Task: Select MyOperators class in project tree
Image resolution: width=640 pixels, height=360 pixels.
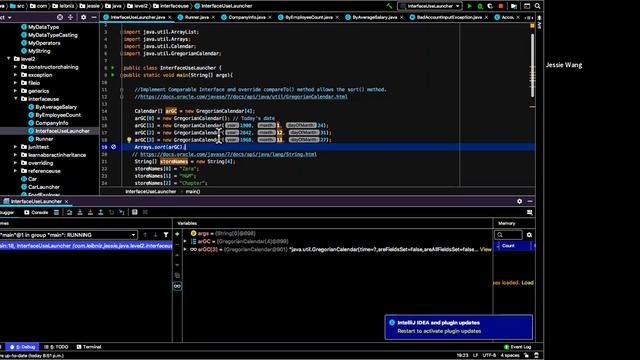Action: [x=44, y=43]
